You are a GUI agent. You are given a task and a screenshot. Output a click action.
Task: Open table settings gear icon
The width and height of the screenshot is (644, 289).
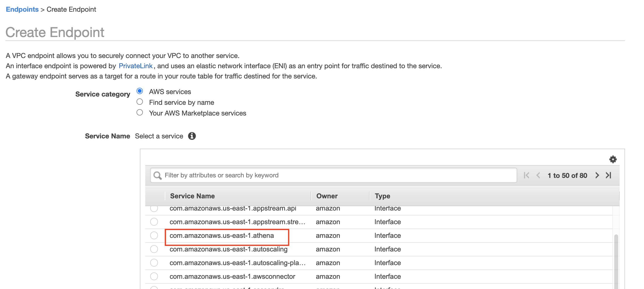click(613, 159)
